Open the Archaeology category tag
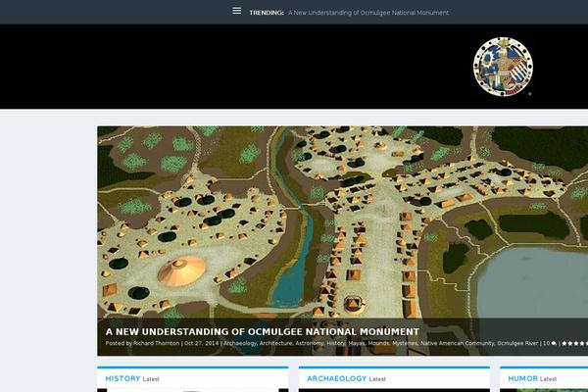The image size is (588, 392). coord(240,343)
